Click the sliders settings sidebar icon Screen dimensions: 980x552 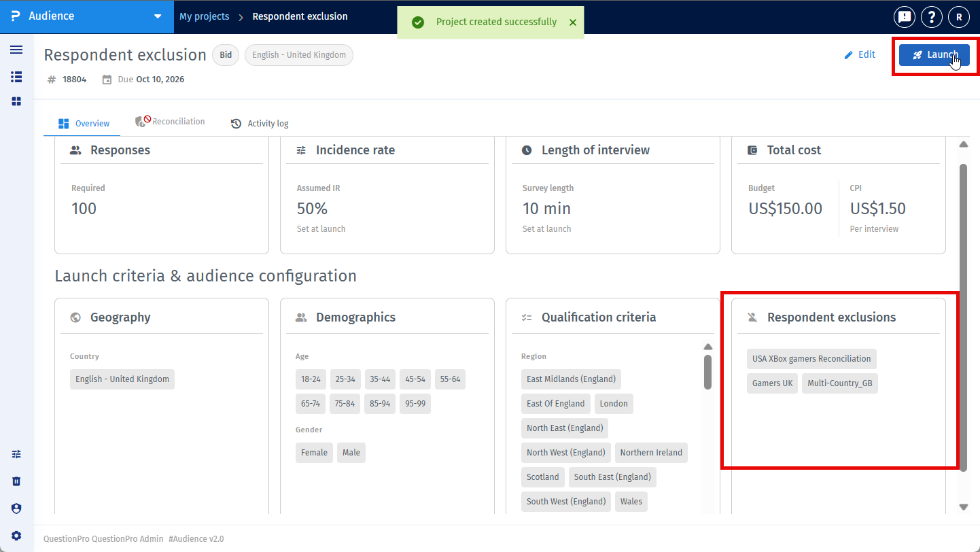pos(16,454)
